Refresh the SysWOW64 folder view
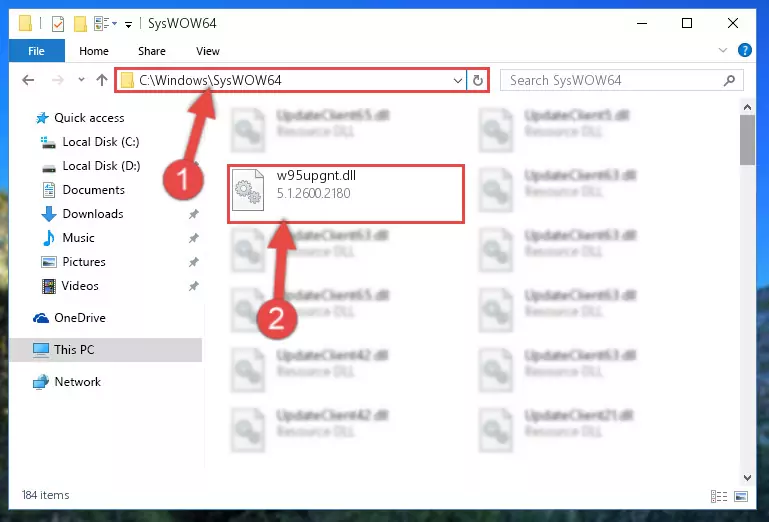 tap(478, 80)
